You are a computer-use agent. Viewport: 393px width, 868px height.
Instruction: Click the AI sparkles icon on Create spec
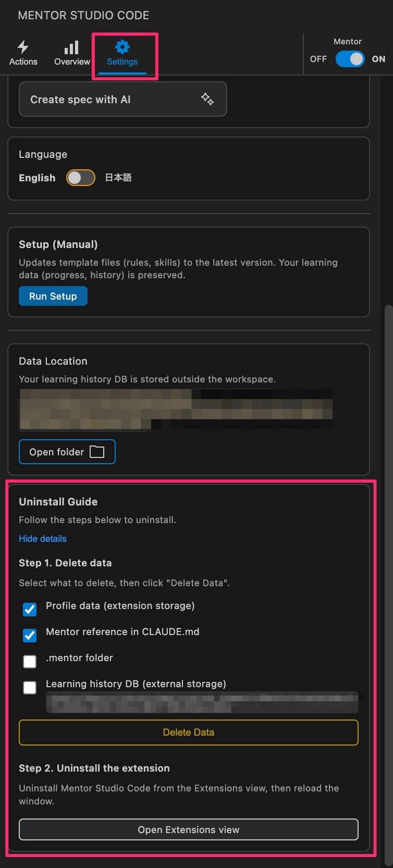207,98
